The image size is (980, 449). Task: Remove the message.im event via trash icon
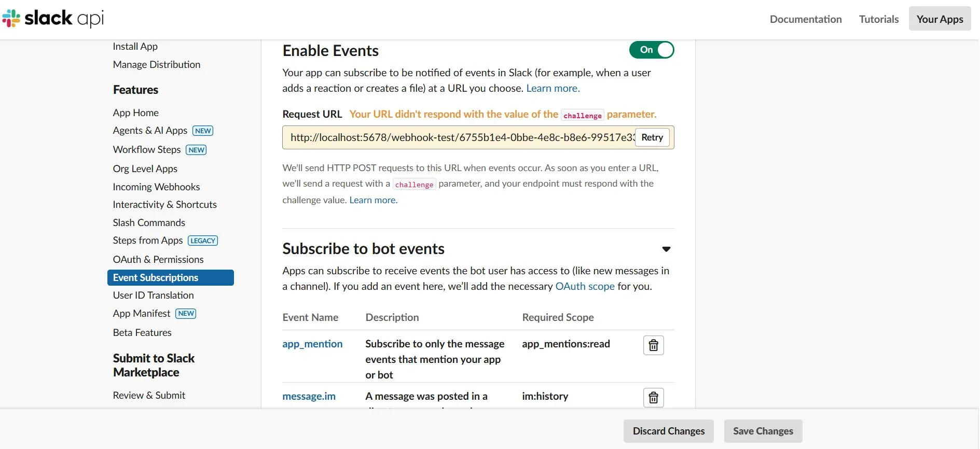(653, 398)
